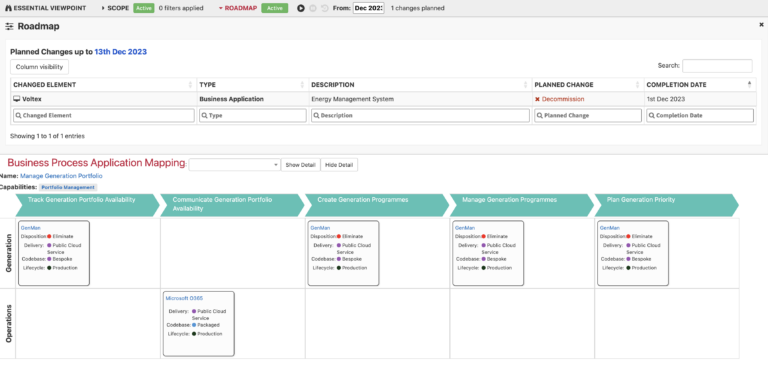Viewport: 768px width, 366px height.
Task: Select the Plan Generation Priority step
Action: [666, 205]
